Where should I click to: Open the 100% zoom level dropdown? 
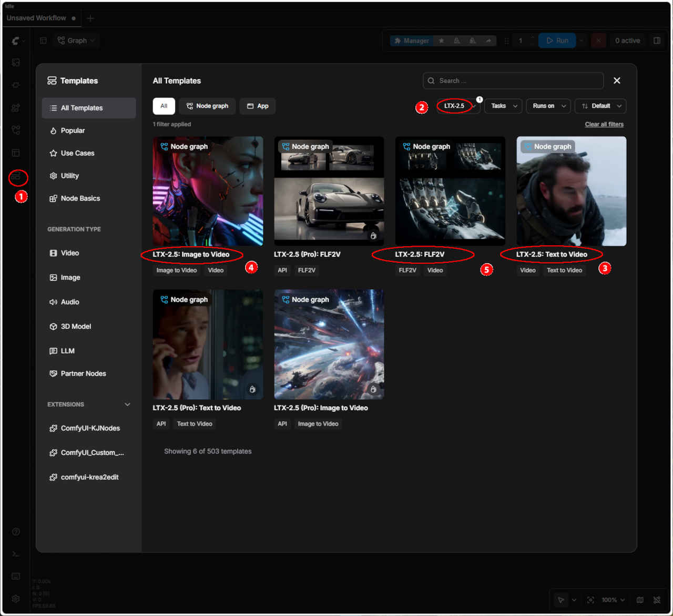[x=613, y=600]
